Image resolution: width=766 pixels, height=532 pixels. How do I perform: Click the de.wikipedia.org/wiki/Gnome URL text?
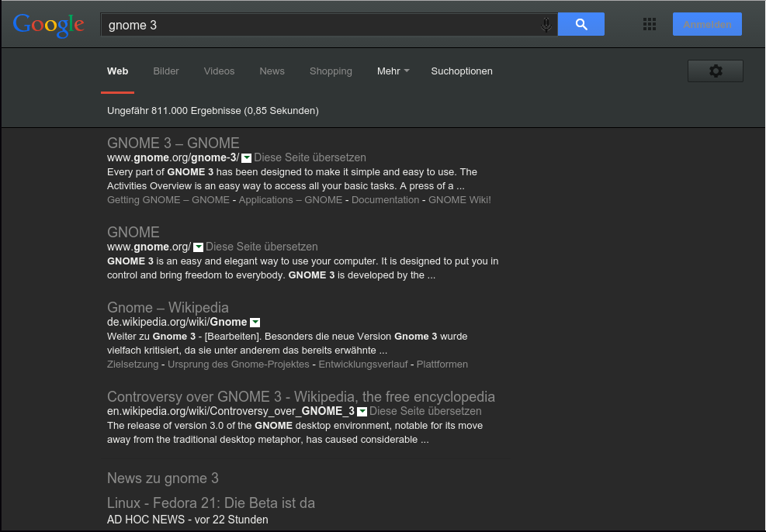[177, 322]
